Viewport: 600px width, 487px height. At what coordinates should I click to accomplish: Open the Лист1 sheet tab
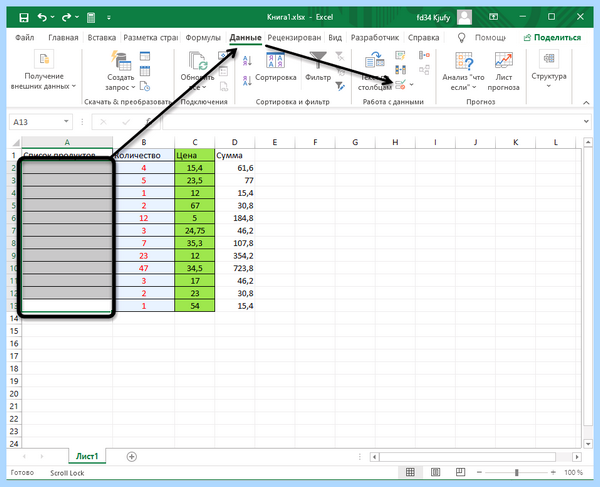point(87,456)
